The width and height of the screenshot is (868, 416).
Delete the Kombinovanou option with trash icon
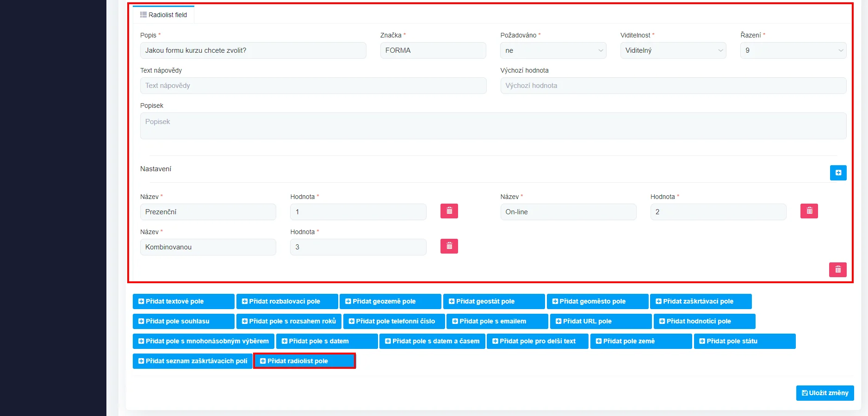coord(449,246)
